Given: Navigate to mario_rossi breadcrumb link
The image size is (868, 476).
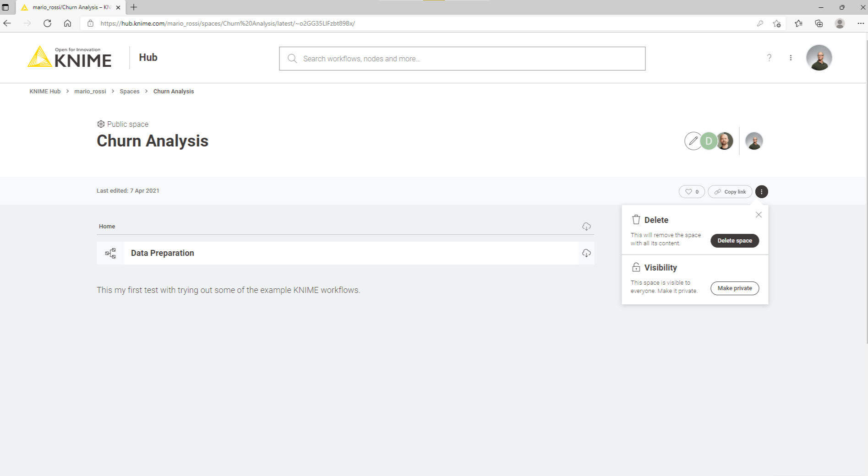Looking at the screenshot, I should (90, 92).
